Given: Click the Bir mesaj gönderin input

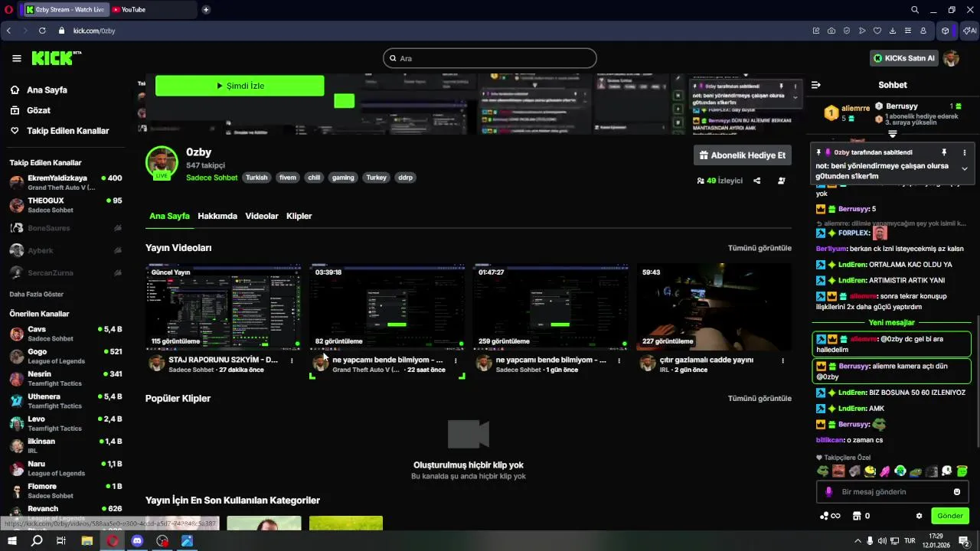Looking at the screenshot, I should pos(893,492).
